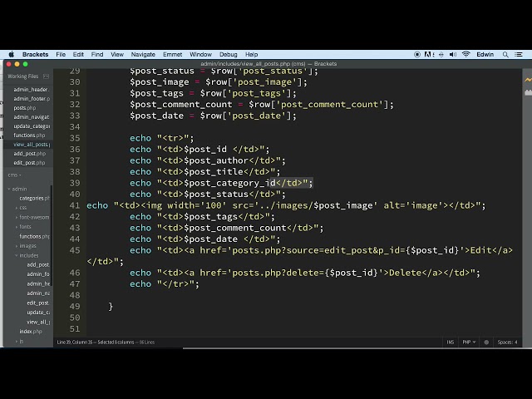Open add_post under includes folder
This screenshot has height=399, width=532.
click(38, 264)
